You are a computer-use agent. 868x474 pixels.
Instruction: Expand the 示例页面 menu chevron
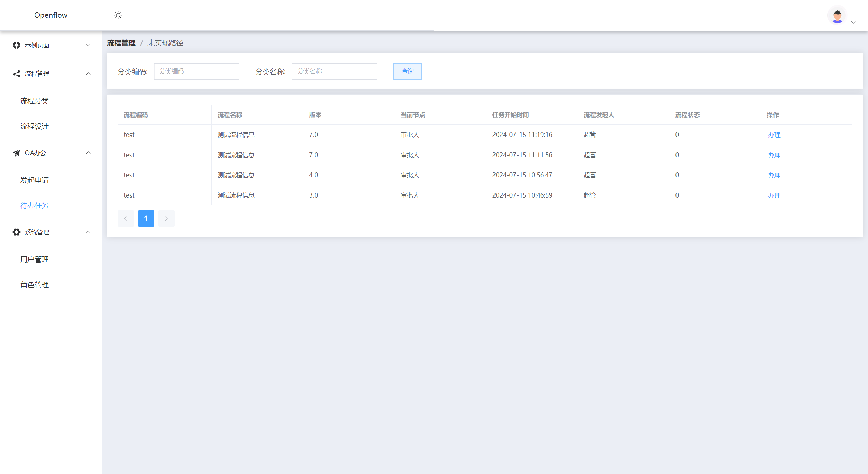(x=88, y=45)
